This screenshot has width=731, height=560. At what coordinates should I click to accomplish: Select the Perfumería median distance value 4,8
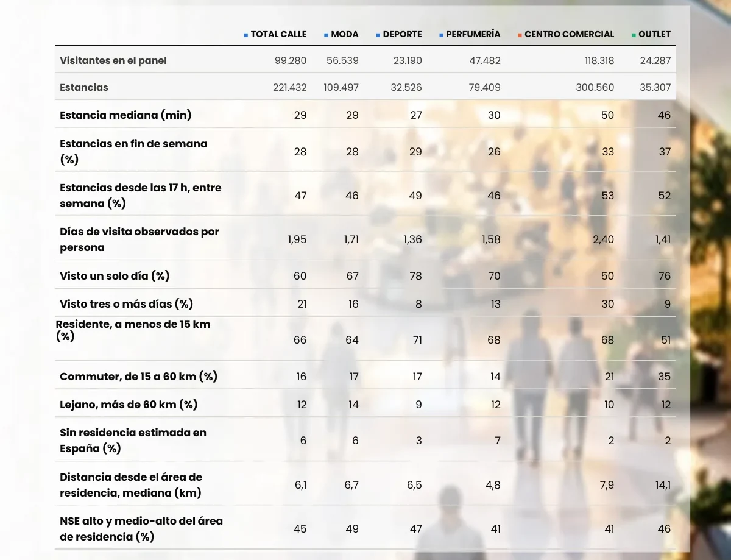[492, 485]
